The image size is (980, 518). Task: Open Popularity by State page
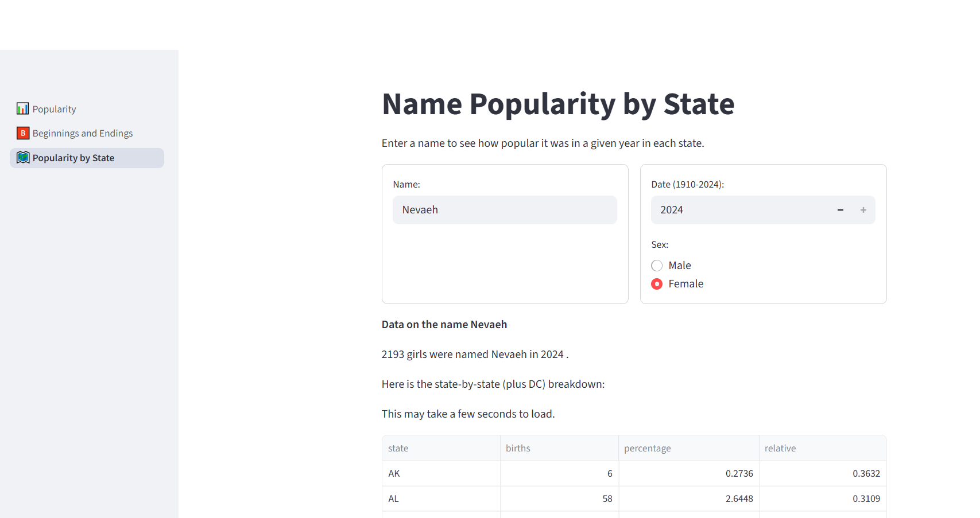pos(73,158)
